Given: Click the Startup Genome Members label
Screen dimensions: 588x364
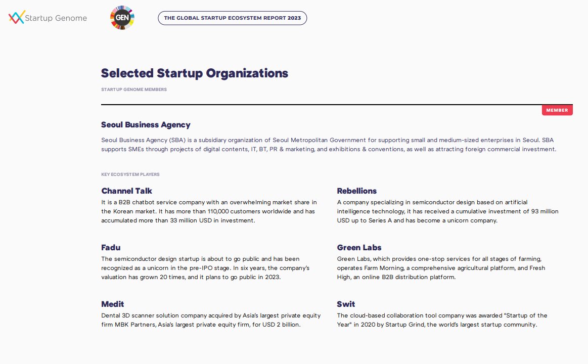Looking at the screenshot, I should (x=134, y=89).
